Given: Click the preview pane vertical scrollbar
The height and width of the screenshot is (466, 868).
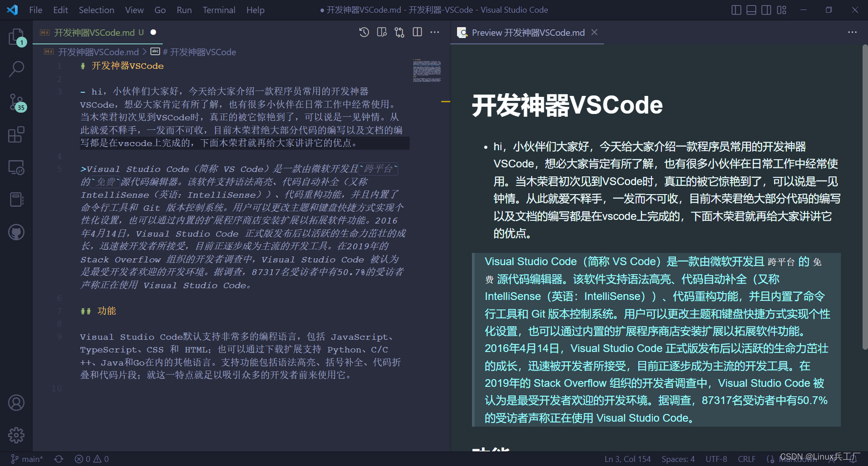Looking at the screenshot, I should (x=865, y=197).
